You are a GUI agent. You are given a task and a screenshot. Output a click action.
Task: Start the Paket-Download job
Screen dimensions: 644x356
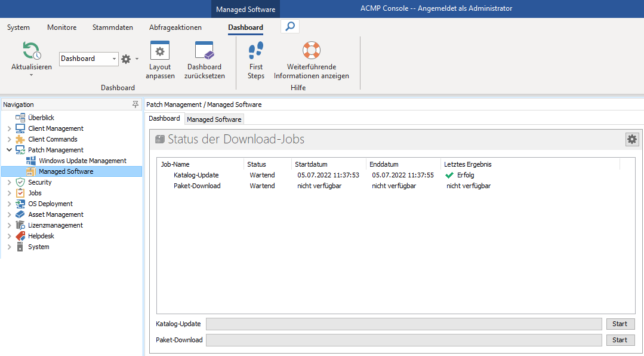(x=620, y=339)
